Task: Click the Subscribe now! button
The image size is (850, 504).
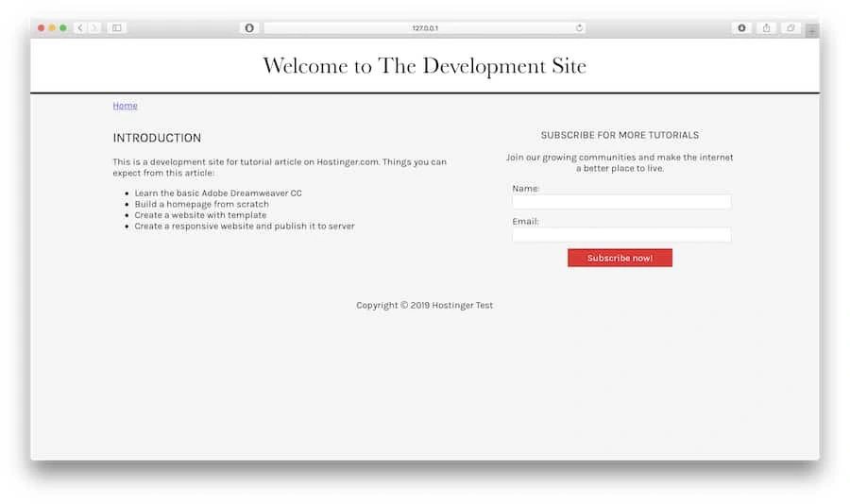Action: (620, 258)
